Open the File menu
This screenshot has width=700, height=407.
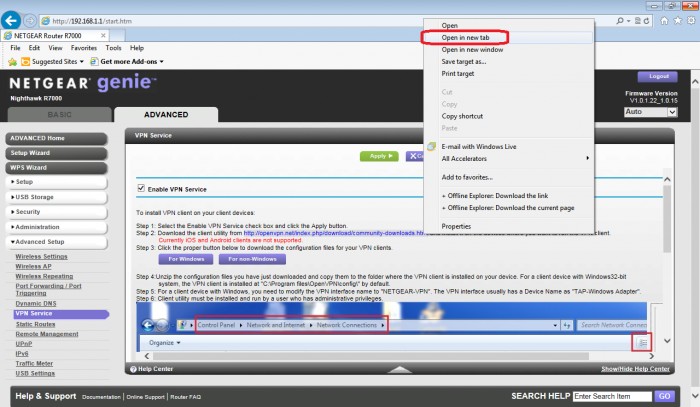click(x=15, y=48)
